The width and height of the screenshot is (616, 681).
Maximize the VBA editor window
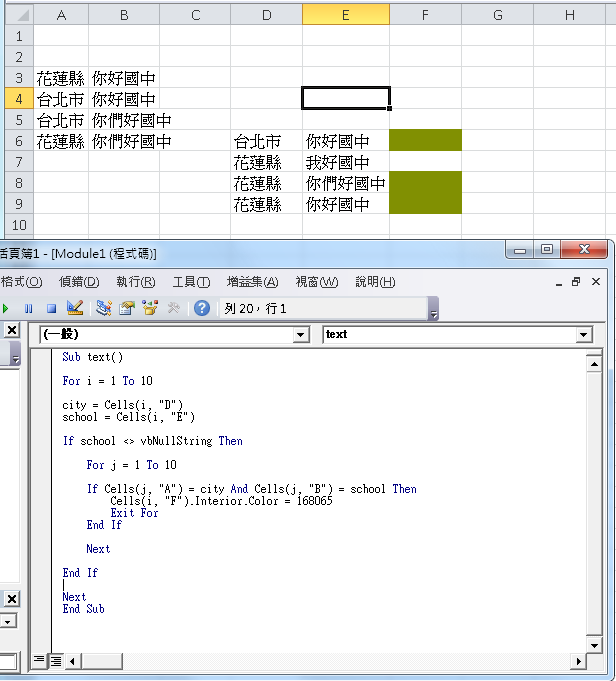point(546,250)
